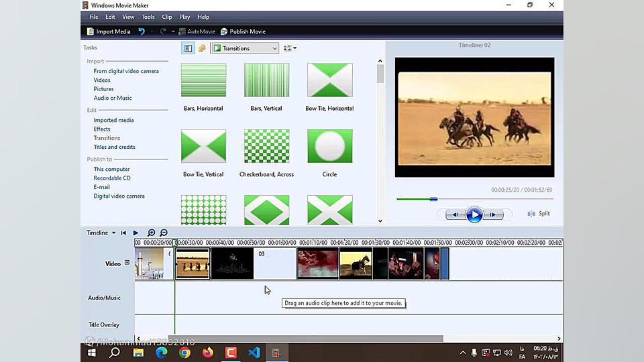Rewind the timeline to start
The height and width of the screenshot is (362, 644).
(123, 233)
